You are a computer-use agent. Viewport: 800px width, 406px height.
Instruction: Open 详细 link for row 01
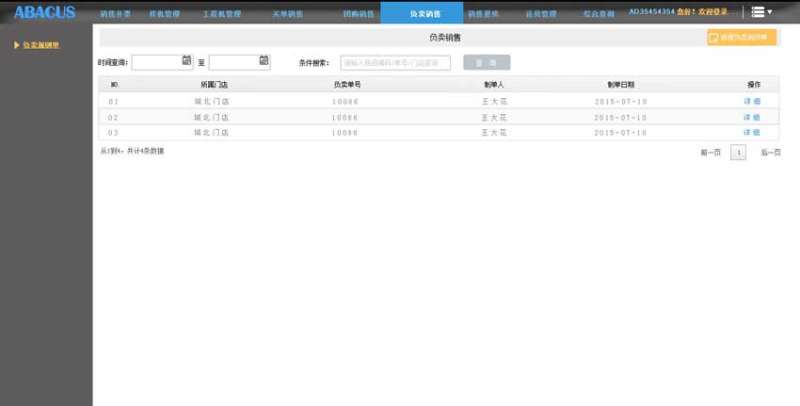click(751, 102)
